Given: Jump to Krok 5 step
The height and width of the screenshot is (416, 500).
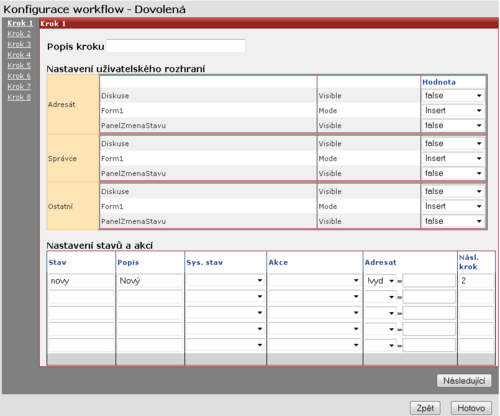Looking at the screenshot, I should (x=19, y=65).
